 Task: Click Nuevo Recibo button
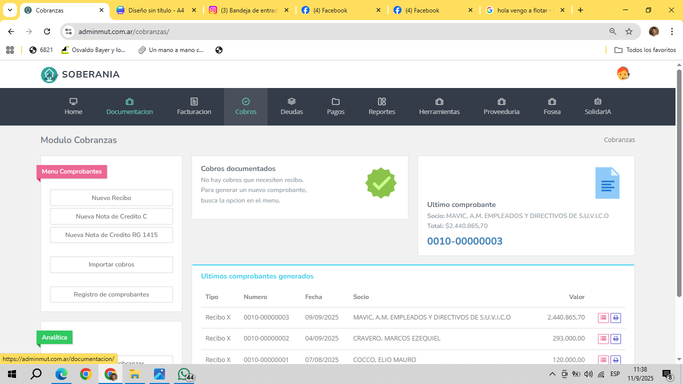(x=111, y=198)
